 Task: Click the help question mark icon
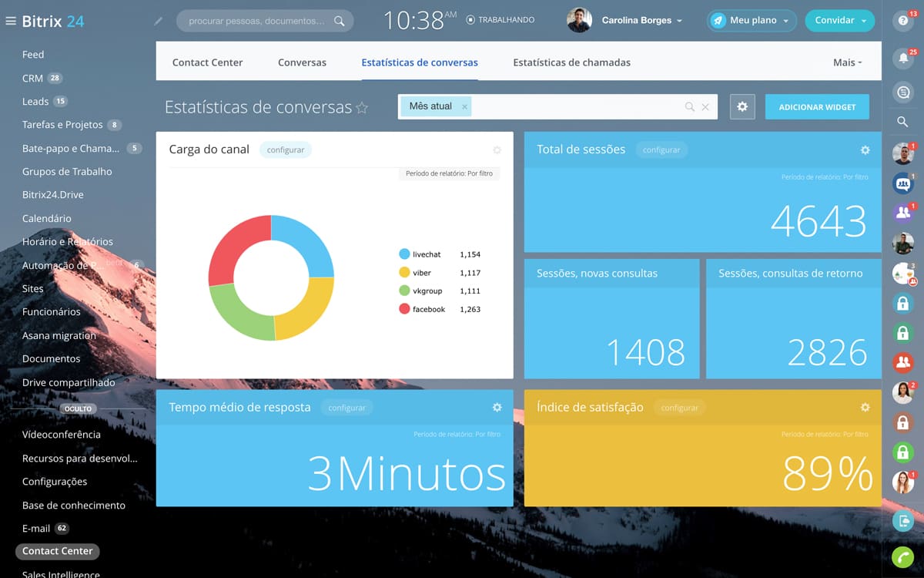[902, 22]
